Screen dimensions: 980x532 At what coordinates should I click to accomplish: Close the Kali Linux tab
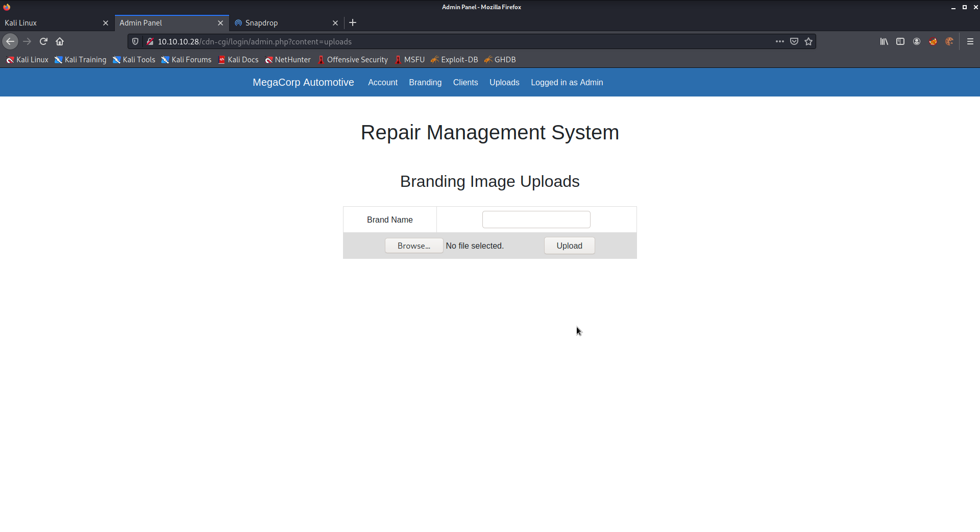[106, 23]
